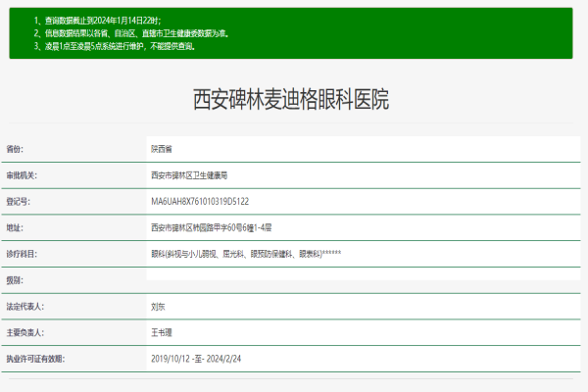This screenshot has width=588, height=392.
Task: Click the 主要负责人 label
Action: (24, 332)
